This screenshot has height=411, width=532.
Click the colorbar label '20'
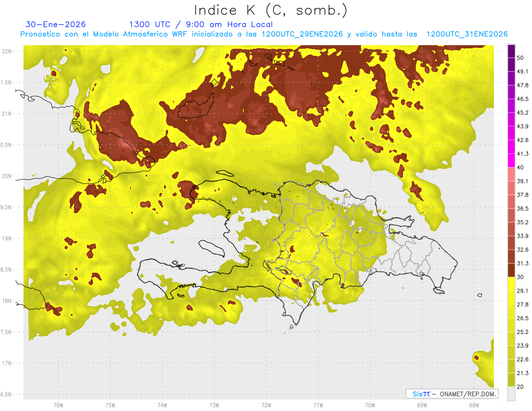coord(521,387)
